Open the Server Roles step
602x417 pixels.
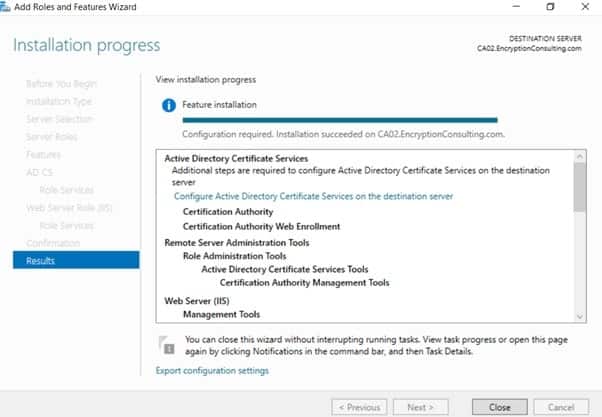click(52, 136)
